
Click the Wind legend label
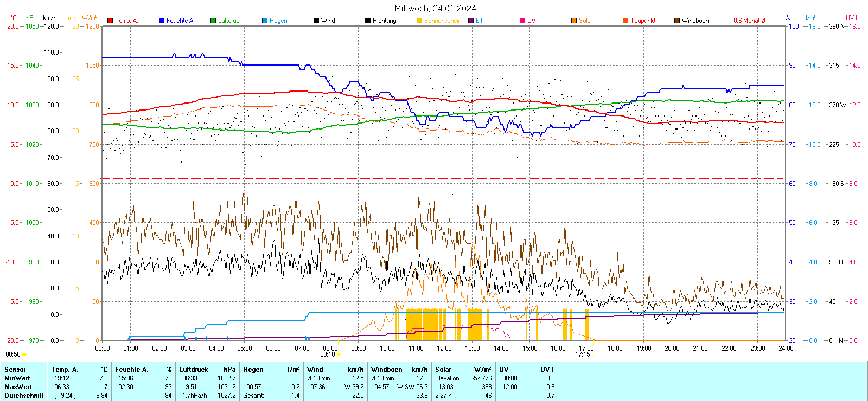pyautogui.click(x=328, y=21)
